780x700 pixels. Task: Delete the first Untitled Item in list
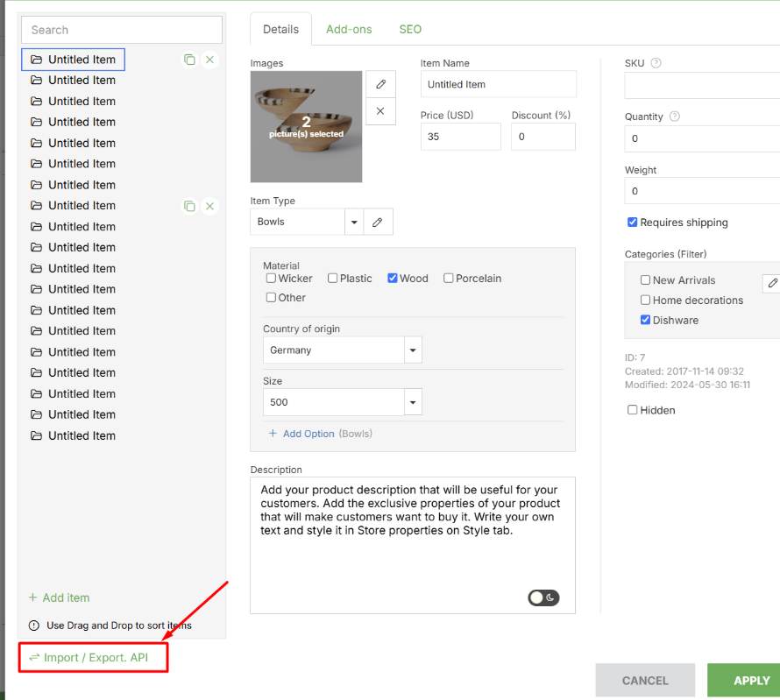coord(210,60)
